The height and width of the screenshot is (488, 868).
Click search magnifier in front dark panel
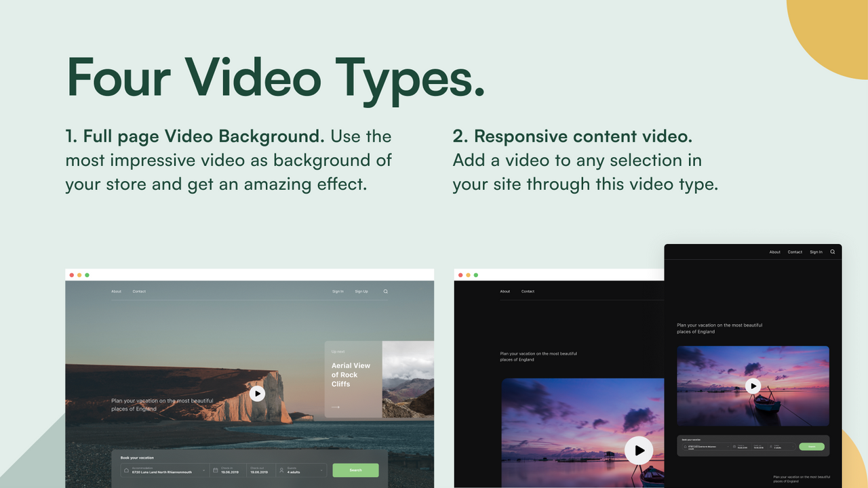[833, 252]
